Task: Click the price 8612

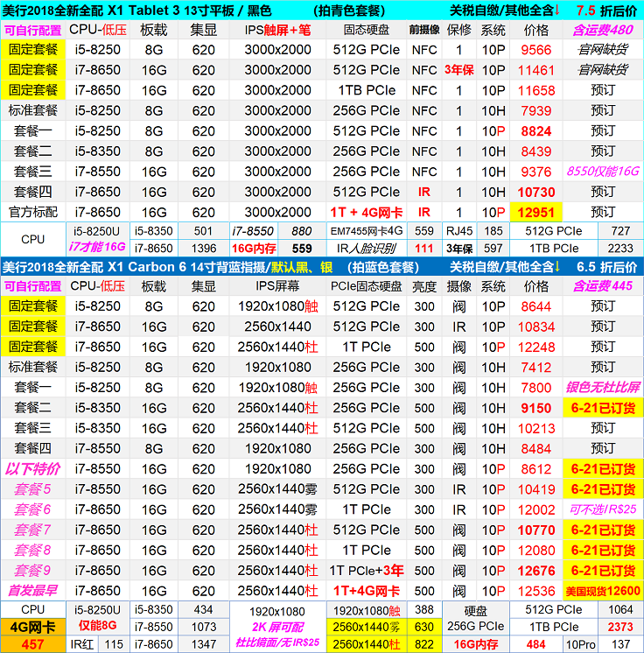Action: click(535, 469)
